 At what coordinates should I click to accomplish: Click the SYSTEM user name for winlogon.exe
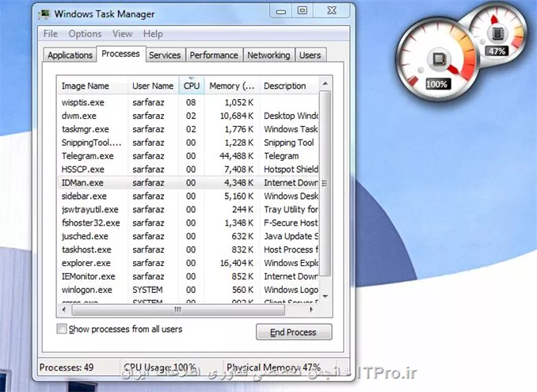147,290
